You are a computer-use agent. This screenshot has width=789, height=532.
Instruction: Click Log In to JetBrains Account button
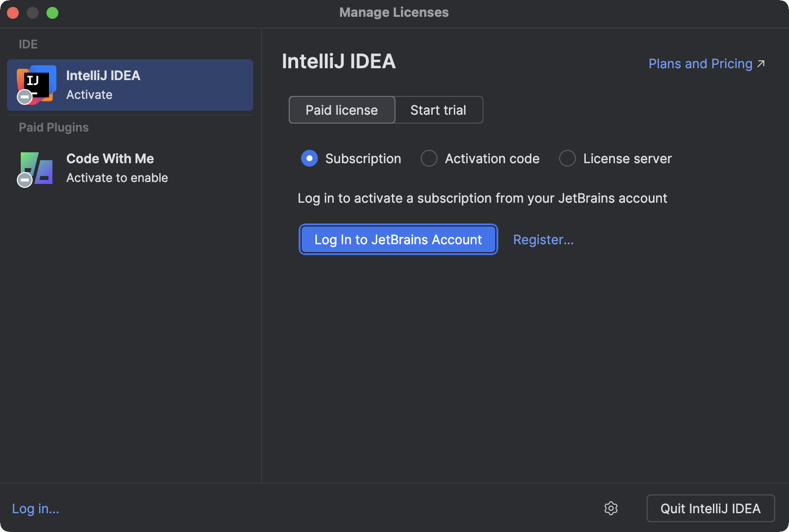click(x=398, y=240)
